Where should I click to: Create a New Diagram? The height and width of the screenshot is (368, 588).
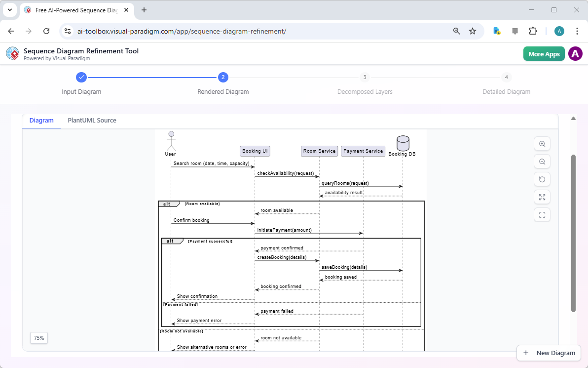click(x=549, y=353)
